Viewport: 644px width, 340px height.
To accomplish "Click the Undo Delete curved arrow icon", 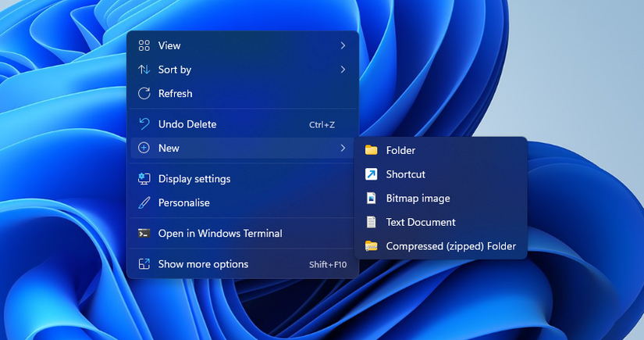I will pos(144,124).
